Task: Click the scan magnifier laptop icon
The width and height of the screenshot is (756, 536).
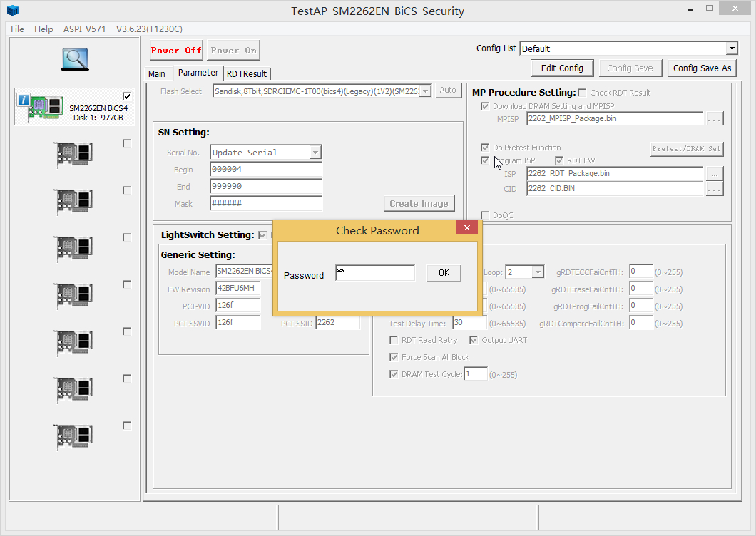Action: tap(74, 59)
